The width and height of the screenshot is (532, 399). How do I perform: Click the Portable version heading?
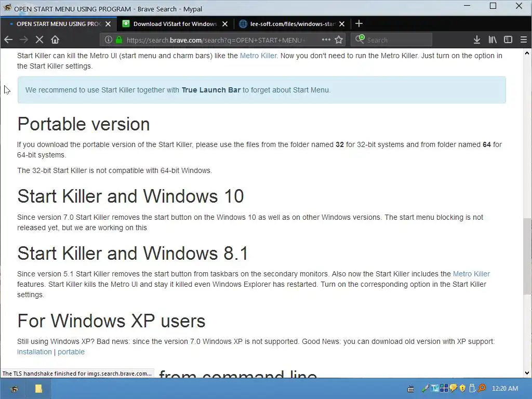click(84, 124)
